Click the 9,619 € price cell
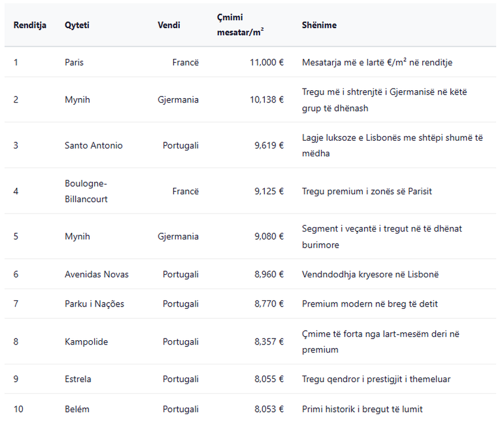 (269, 145)
